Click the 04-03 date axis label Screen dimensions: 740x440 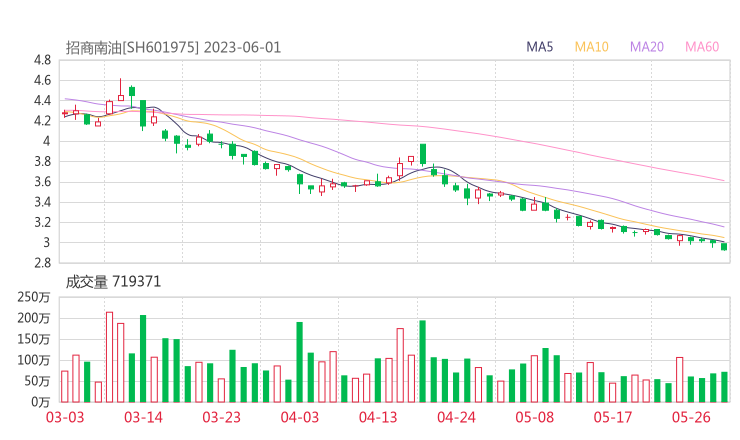click(x=300, y=417)
